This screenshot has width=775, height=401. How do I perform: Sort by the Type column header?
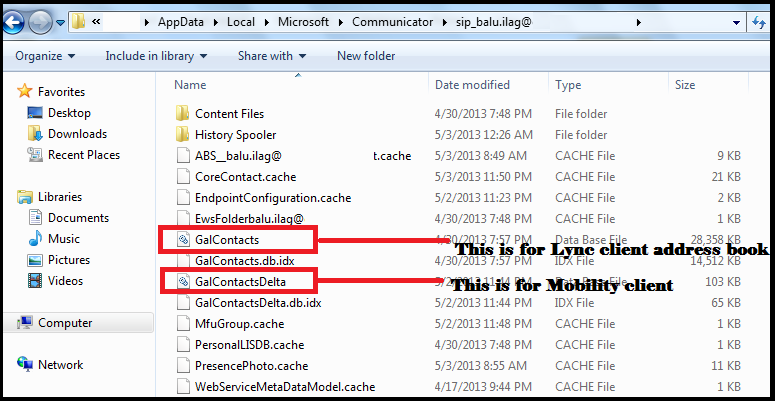[x=568, y=85]
